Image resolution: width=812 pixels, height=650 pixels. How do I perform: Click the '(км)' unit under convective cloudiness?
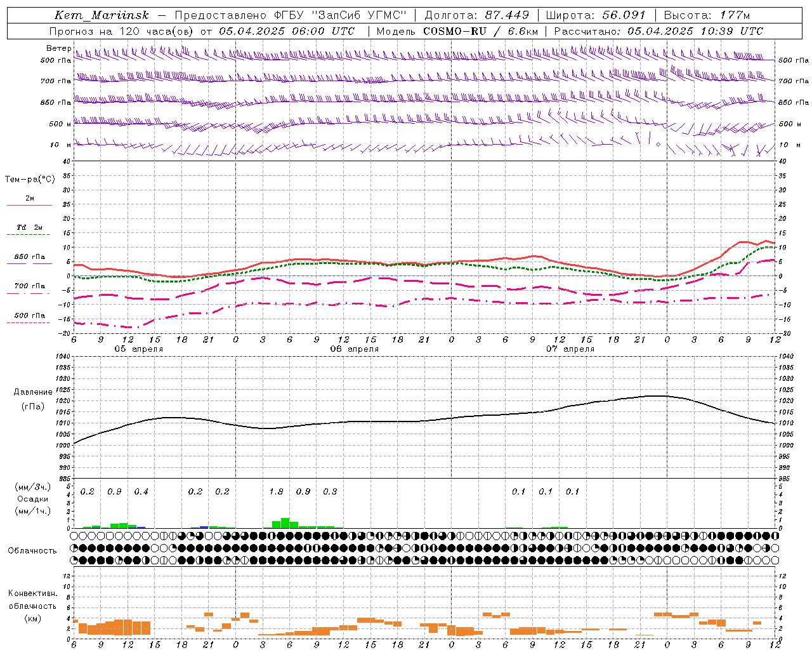click(32, 618)
